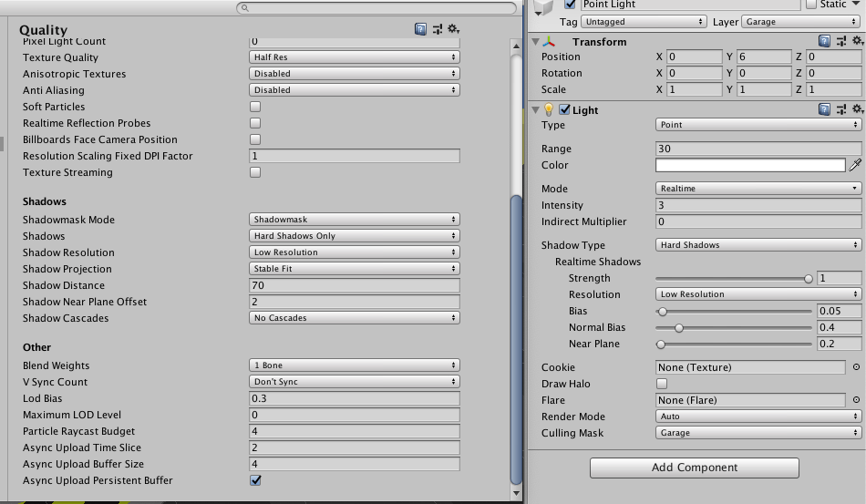Image resolution: width=866 pixels, height=504 pixels.
Task: Open Culling Mask dropdown
Action: 758,433
